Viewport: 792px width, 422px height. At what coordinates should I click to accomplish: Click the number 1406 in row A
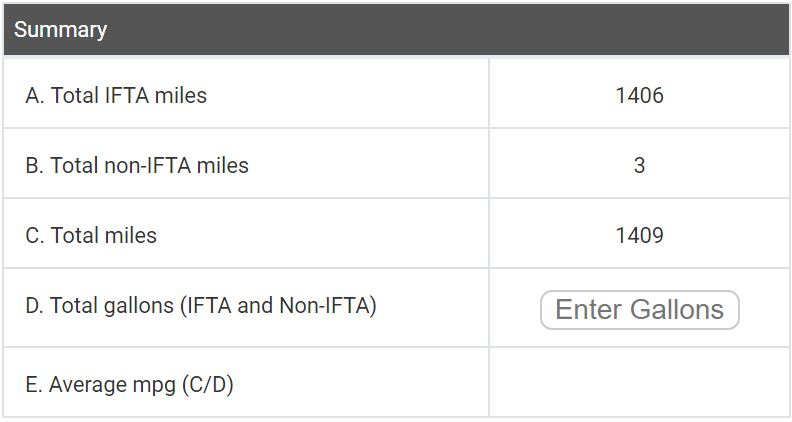pyautogui.click(x=639, y=96)
